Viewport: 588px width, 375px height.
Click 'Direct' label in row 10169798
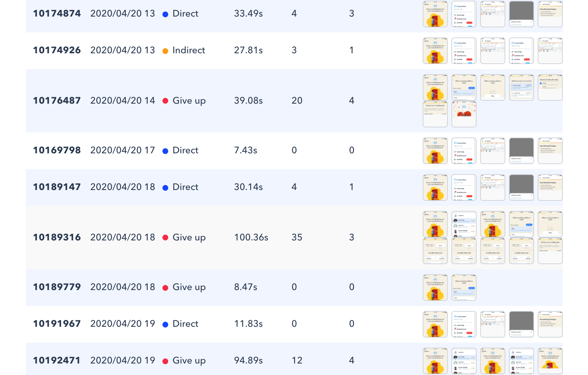[185, 150]
